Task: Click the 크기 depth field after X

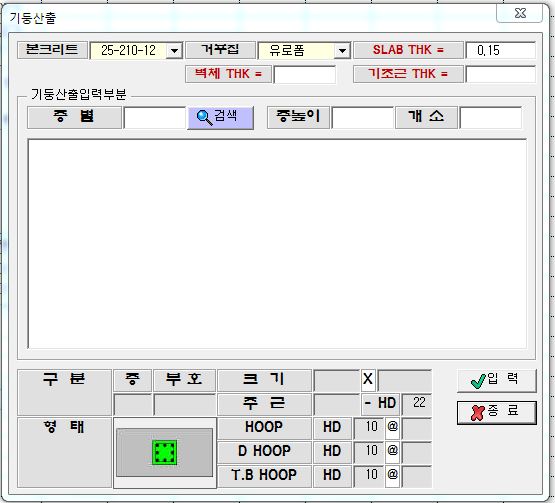Action: 405,380
